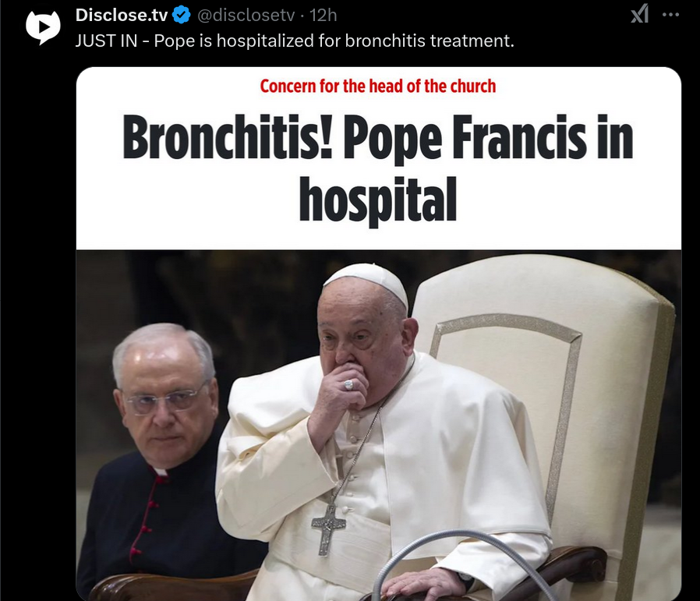Image resolution: width=700 pixels, height=601 pixels.
Task: Click the Pope's white zucchetto cap
Action: 367,281
